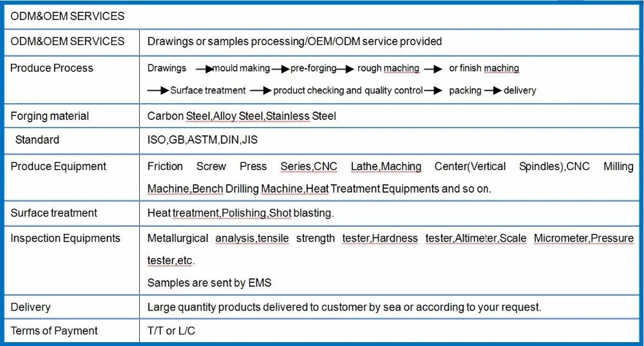Viewport: 644px width, 346px height.
Task: Click the arrow after quality control
Action: coord(433,90)
